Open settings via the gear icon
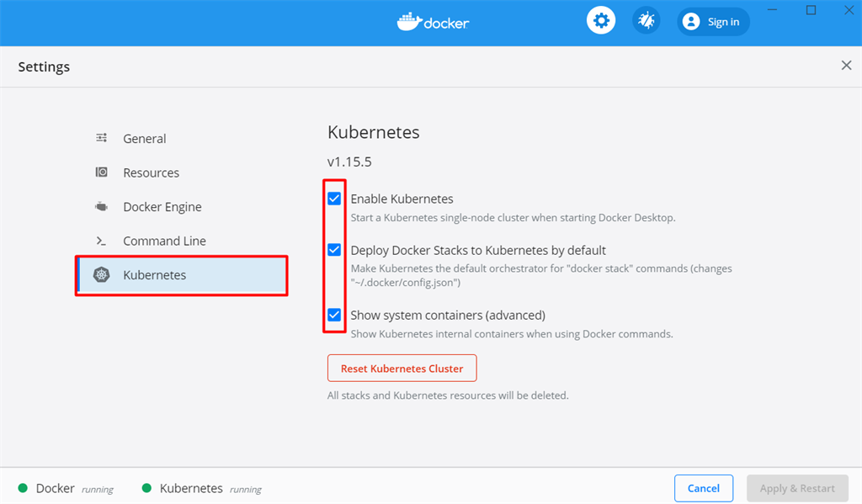The width and height of the screenshot is (862, 504). [600, 22]
